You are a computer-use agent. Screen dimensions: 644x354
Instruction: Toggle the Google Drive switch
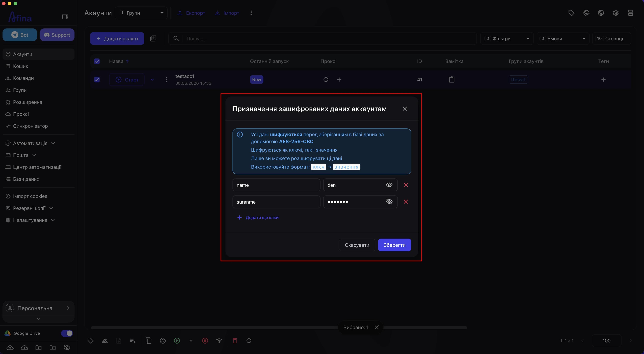pyautogui.click(x=67, y=333)
